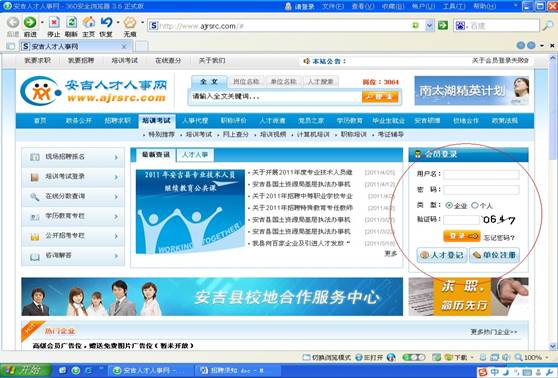Select the 企业 radio button
Image resolution: width=558 pixels, height=378 pixels.
coord(449,205)
